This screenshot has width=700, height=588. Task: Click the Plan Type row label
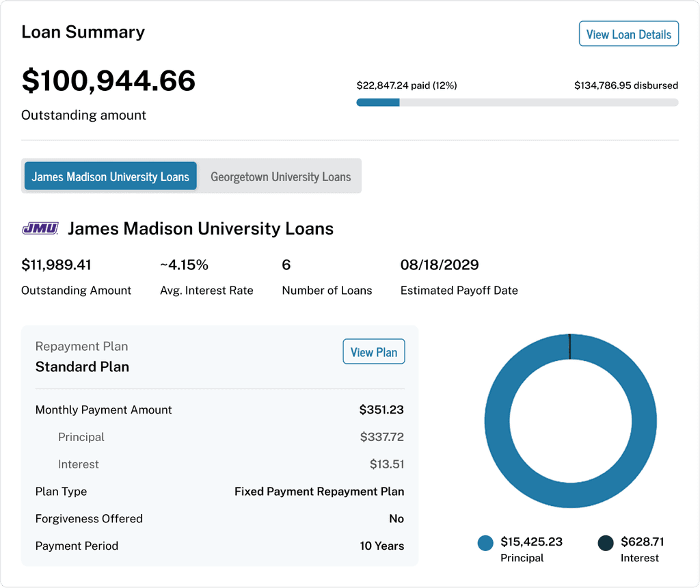tap(61, 491)
